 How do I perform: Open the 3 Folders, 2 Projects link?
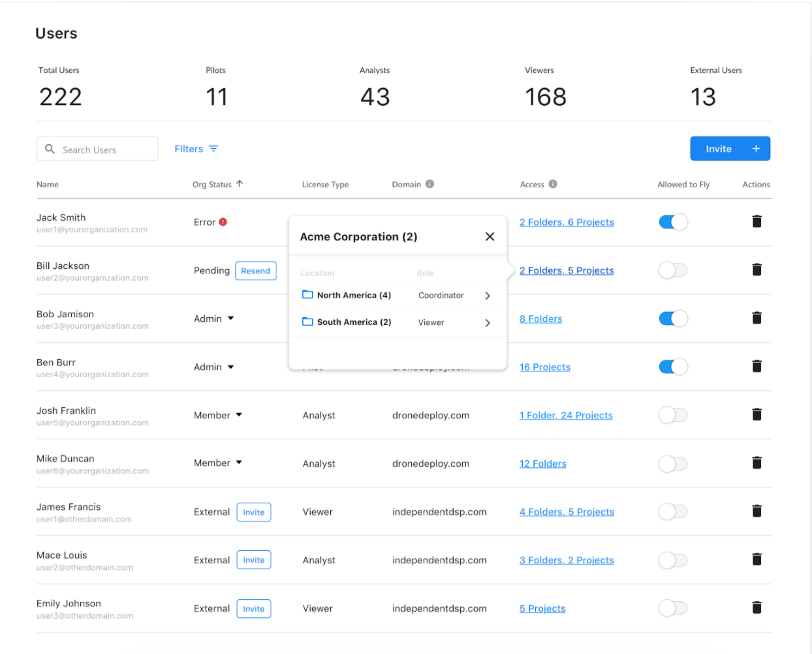[567, 560]
